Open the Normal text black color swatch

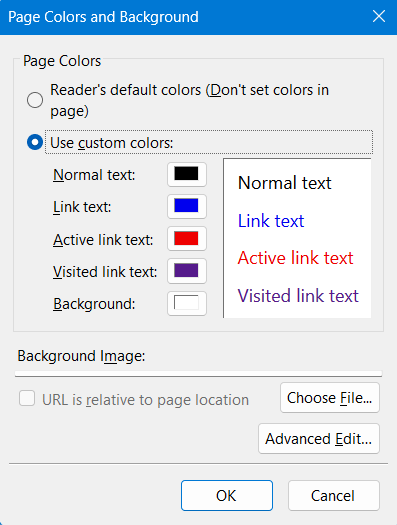tap(187, 174)
